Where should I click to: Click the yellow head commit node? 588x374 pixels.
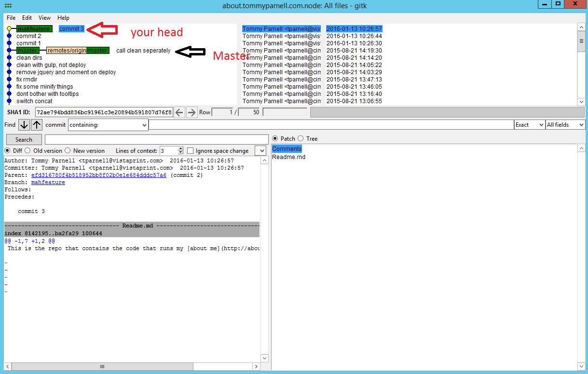pyautogui.click(x=9, y=29)
